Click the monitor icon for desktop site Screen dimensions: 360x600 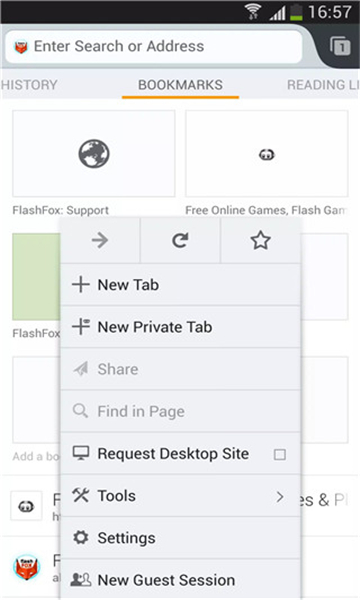tap(81, 453)
